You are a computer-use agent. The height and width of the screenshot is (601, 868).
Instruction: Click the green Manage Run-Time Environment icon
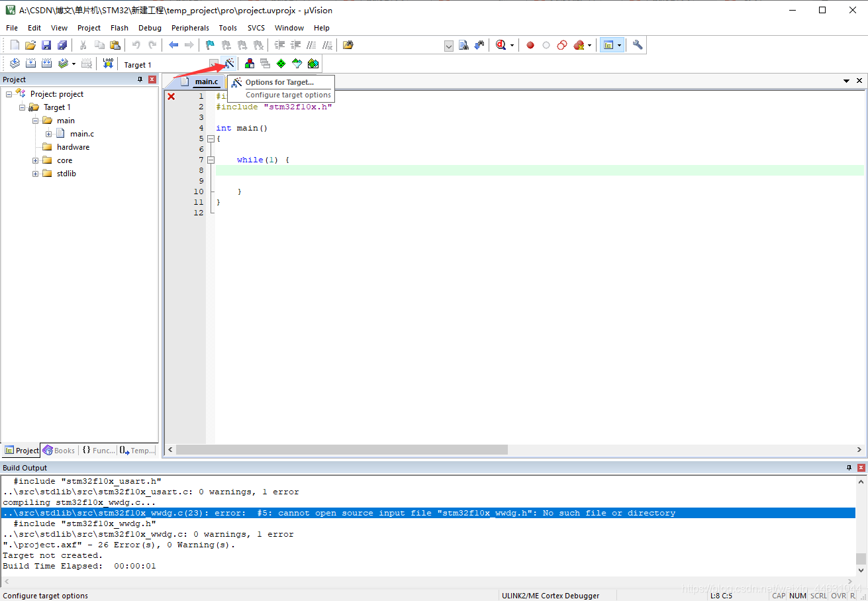pos(281,64)
